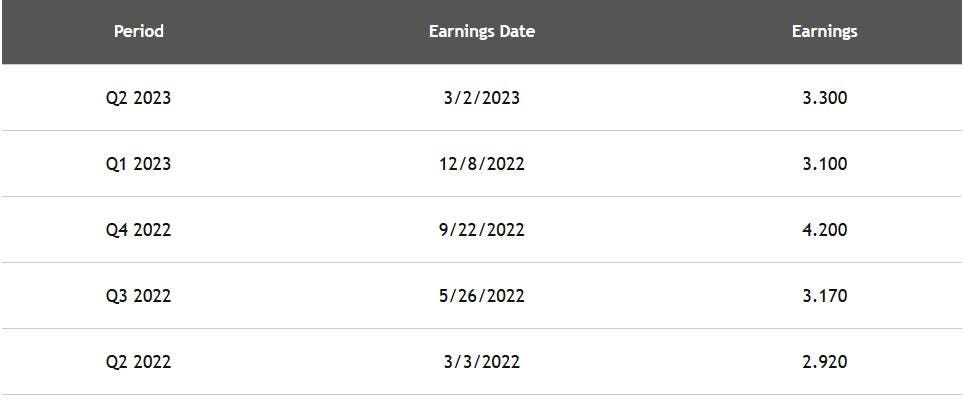This screenshot has height=401, width=963.
Task: Click the Q1 2023 period cell
Action: (139, 164)
